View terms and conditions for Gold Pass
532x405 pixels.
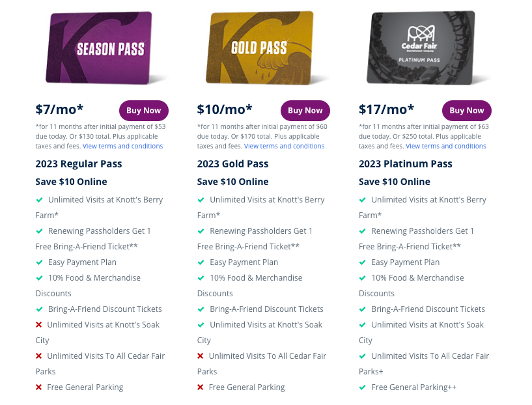285,147
